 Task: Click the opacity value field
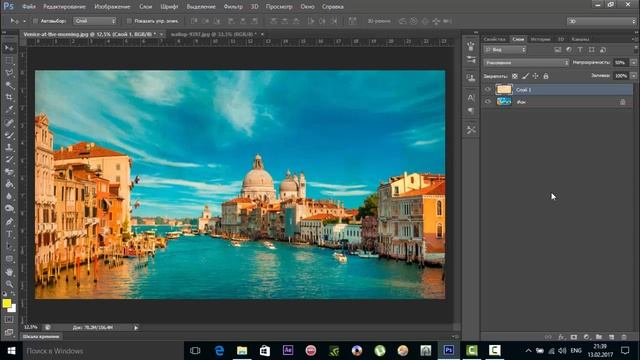pyautogui.click(x=621, y=63)
